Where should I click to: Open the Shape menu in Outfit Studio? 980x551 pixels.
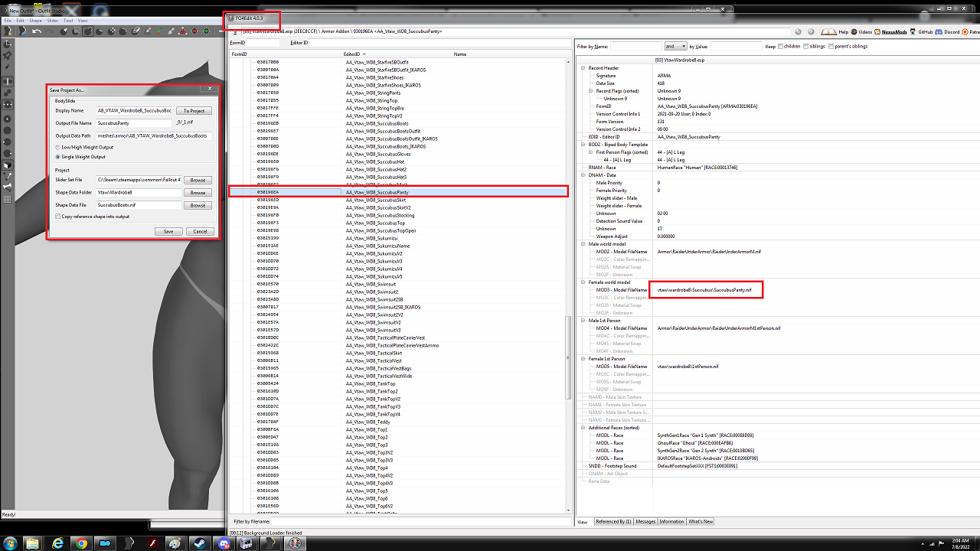[x=35, y=20]
